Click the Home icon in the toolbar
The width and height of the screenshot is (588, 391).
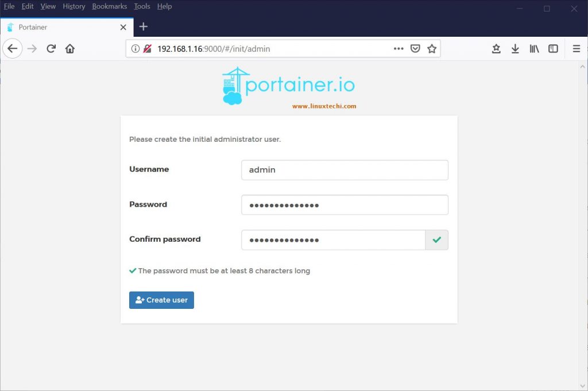(x=69, y=48)
